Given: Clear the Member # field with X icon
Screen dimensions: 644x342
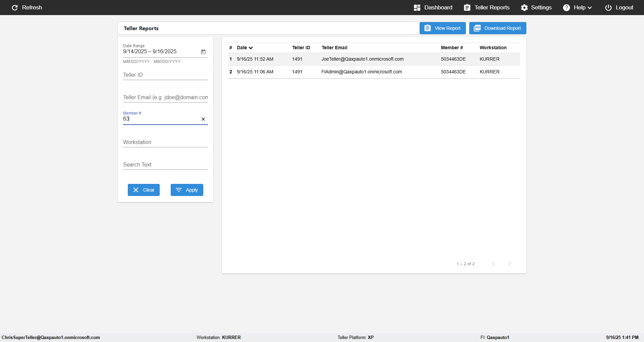Looking at the screenshot, I should 203,119.
